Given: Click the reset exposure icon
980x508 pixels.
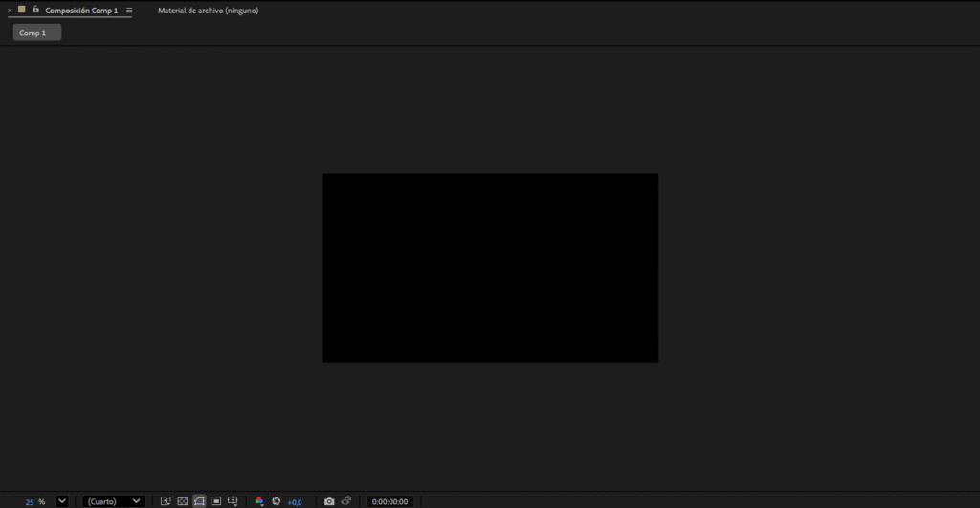Looking at the screenshot, I should 276,501.
